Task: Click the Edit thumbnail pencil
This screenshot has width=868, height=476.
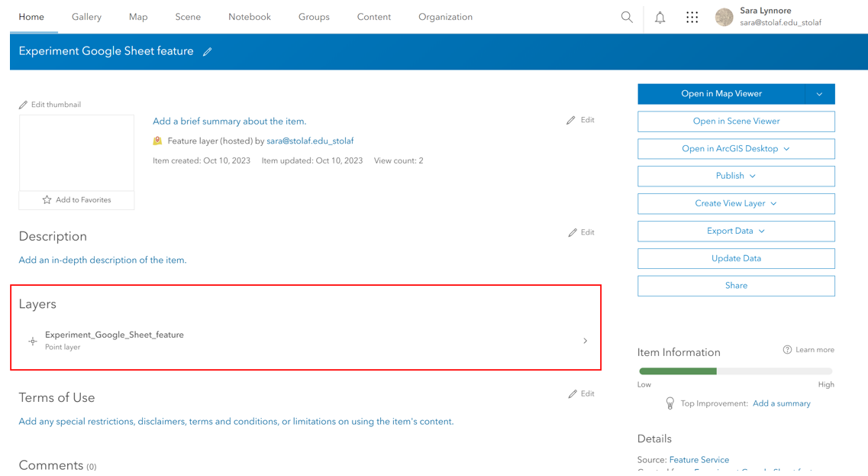Action: point(23,105)
